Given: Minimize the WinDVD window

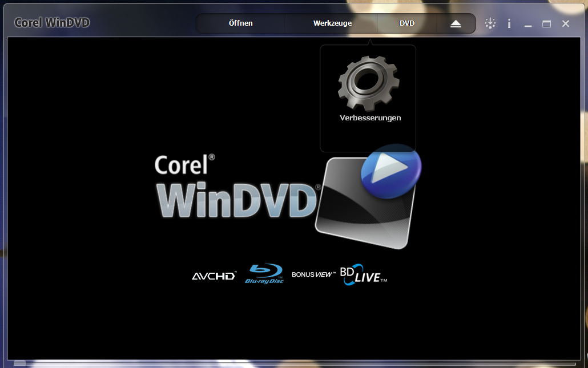Looking at the screenshot, I should [x=528, y=24].
